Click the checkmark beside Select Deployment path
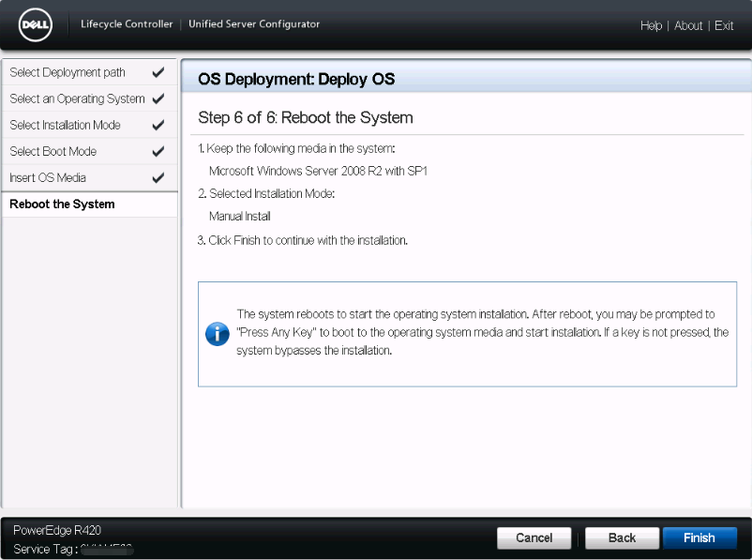The height and width of the screenshot is (560, 752). (158, 72)
